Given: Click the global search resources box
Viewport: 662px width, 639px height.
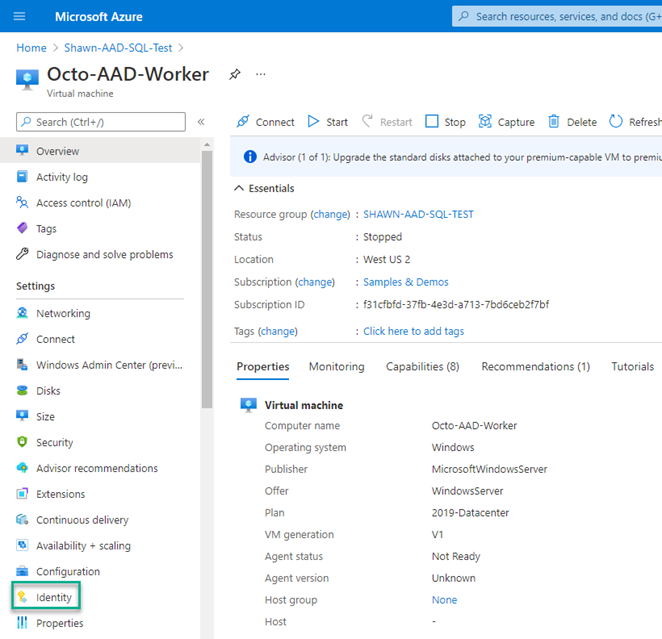Looking at the screenshot, I should point(560,17).
